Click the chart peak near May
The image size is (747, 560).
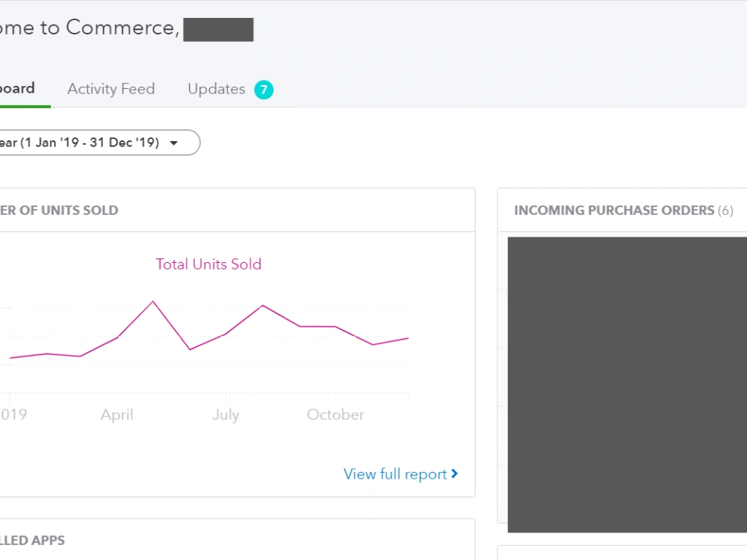(153, 302)
